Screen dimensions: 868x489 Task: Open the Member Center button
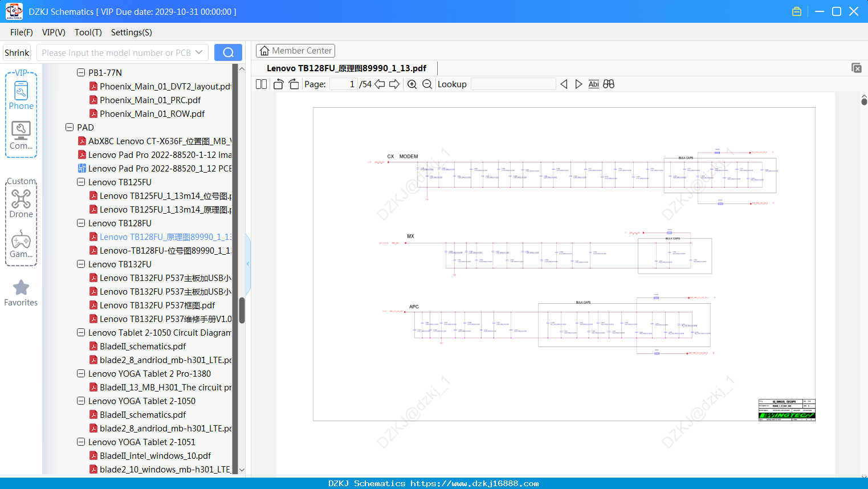[295, 51]
